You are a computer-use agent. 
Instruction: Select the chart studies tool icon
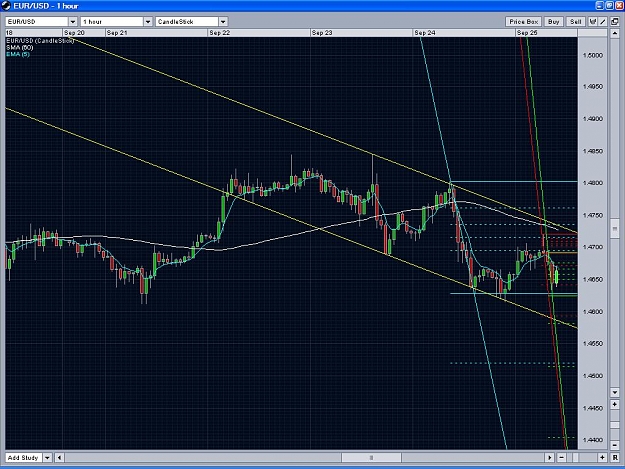593,22
